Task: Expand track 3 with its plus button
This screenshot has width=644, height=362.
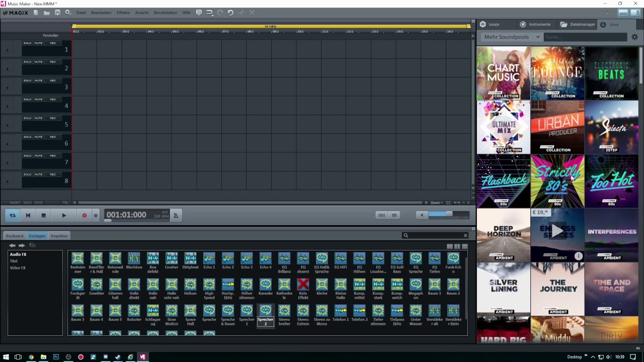Action: [x=7, y=87]
